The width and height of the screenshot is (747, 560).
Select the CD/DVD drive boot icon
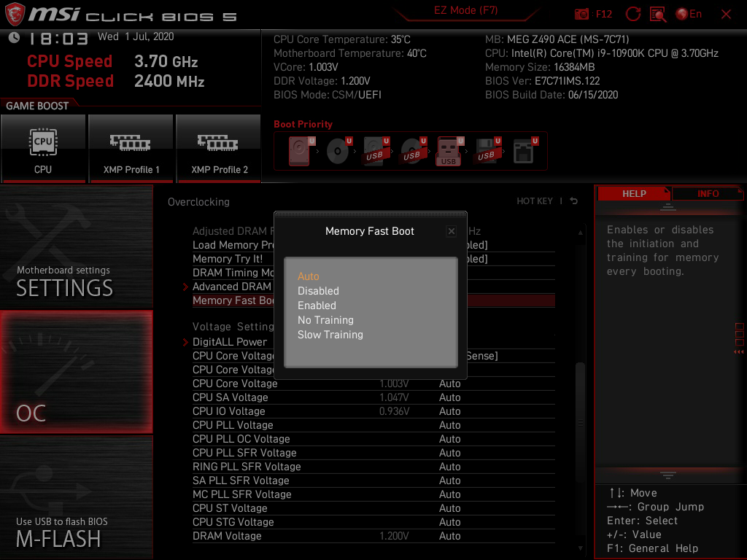(336, 149)
